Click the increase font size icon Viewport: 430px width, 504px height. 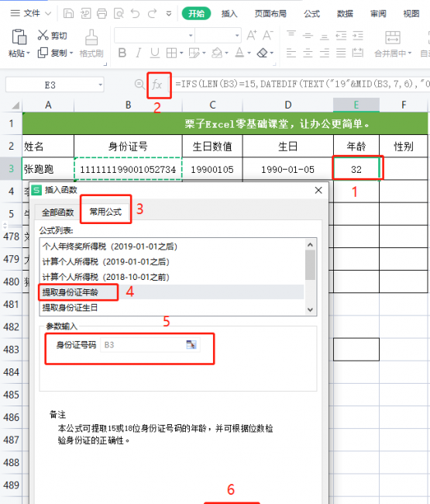point(252,35)
